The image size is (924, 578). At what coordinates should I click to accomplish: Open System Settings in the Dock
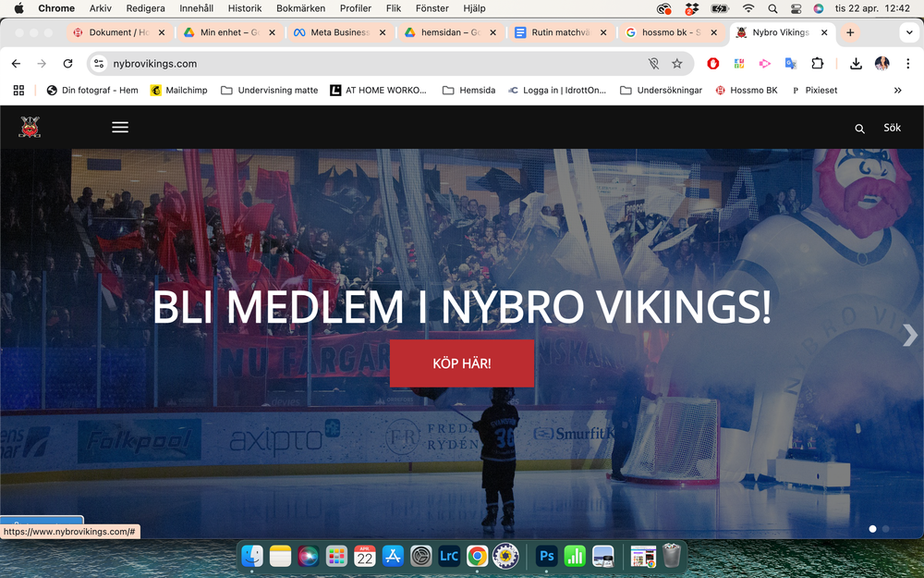tap(420, 556)
